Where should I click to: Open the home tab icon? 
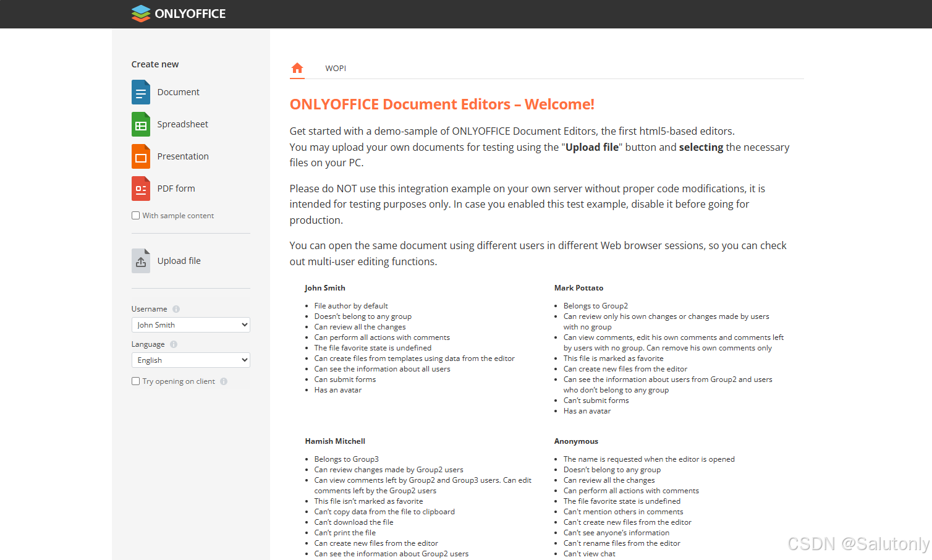pos(297,68)
